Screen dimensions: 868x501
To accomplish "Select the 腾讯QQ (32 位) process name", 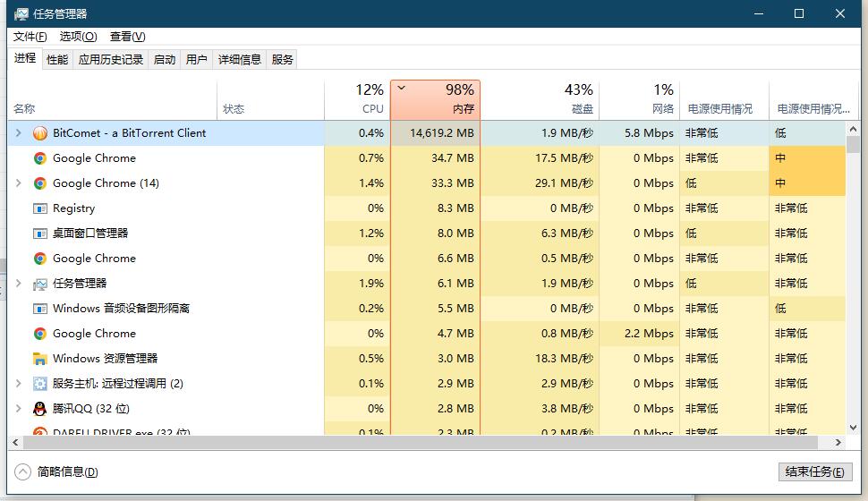I will (x=90, y=409).
